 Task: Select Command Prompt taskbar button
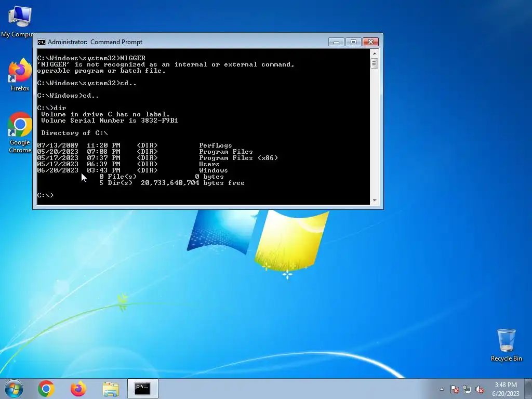142,389
